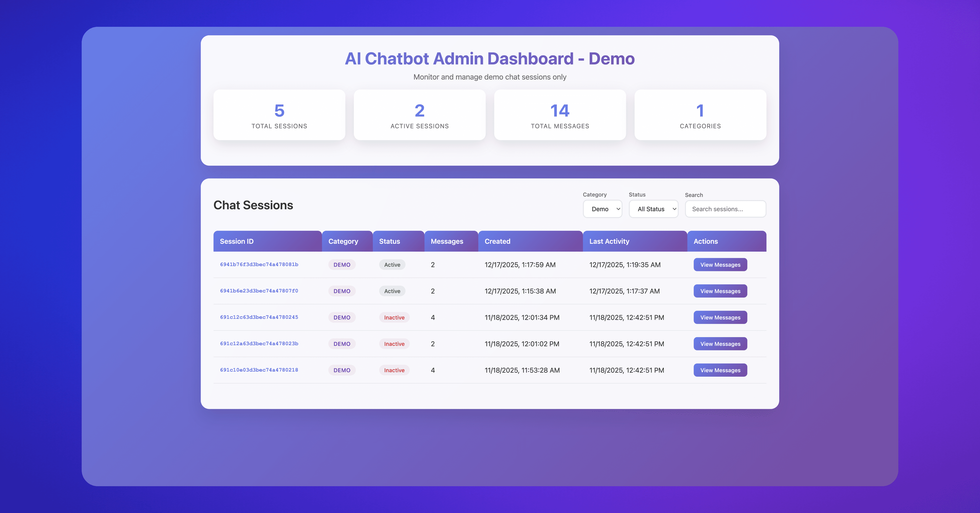Click the Messages column header
This screenshot has height=513, width=980.
pyautogui.click(x=447, y=241)
